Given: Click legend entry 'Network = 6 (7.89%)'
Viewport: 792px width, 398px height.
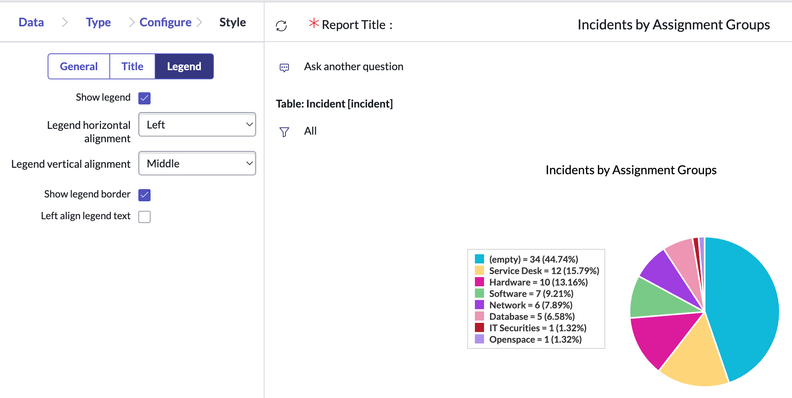Looking at the screenshot, I should [530, 305].
